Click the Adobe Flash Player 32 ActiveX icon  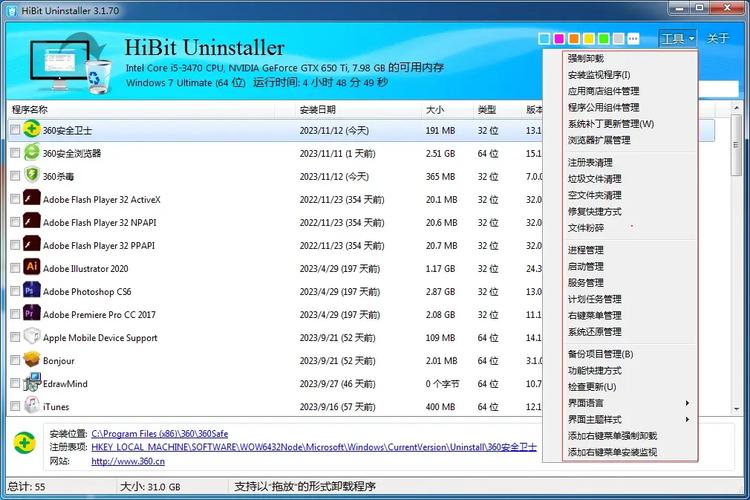point(32,198)
